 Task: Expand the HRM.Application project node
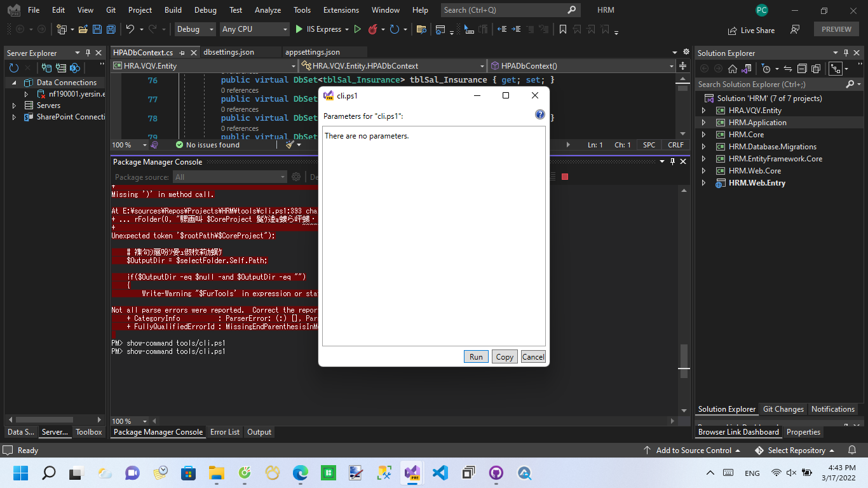tap(703, 123)
